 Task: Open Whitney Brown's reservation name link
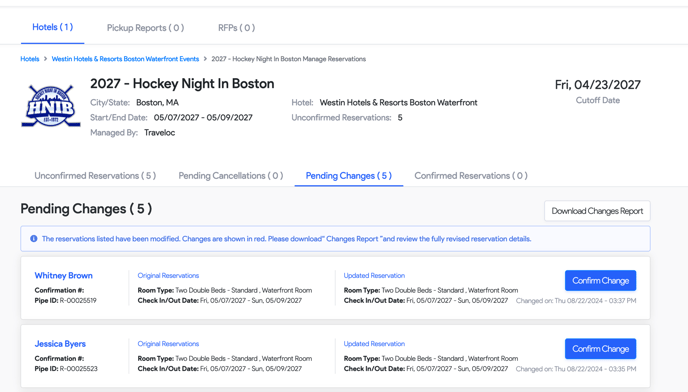point(64,276)
